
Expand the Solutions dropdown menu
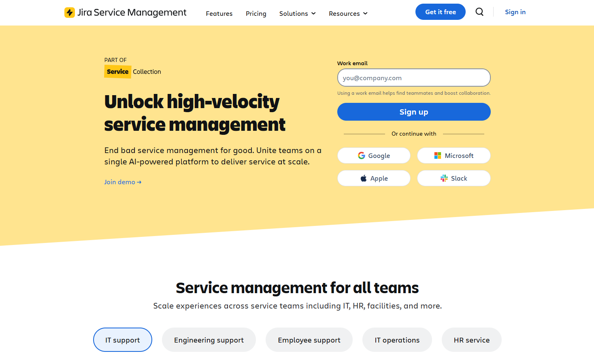click(298, 13)
